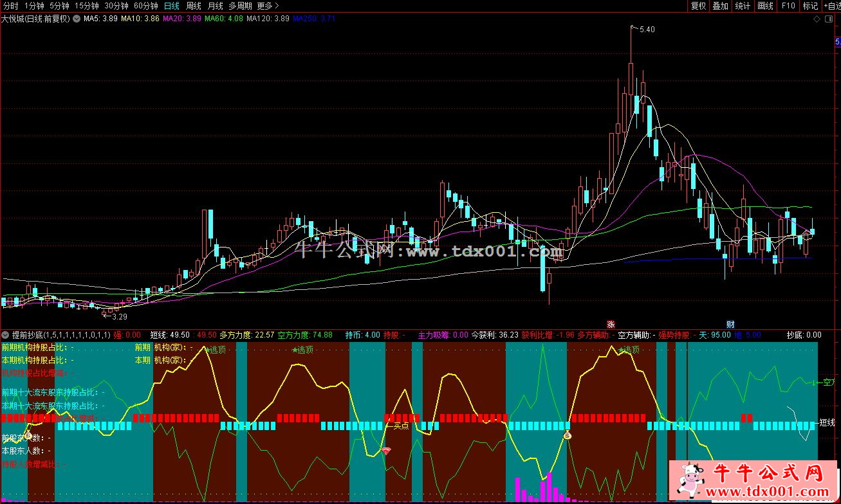Click the 空方力度: 74.88 value

click(305, 335)
